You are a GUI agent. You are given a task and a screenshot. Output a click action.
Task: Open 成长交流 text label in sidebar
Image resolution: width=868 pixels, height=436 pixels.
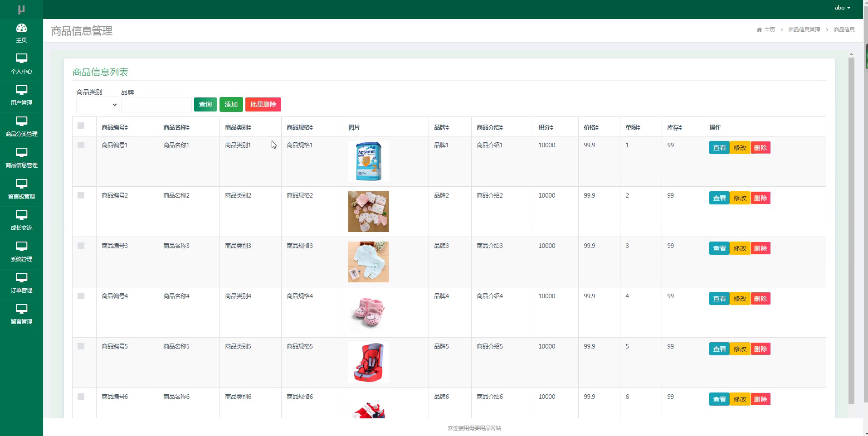(x=21, y=228)
